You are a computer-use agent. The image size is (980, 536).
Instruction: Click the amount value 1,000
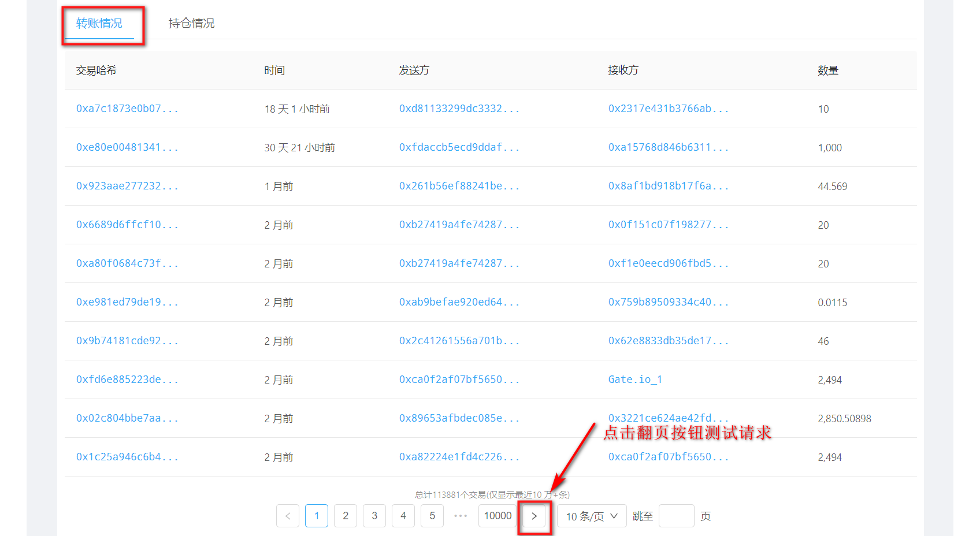pos(830,148)
